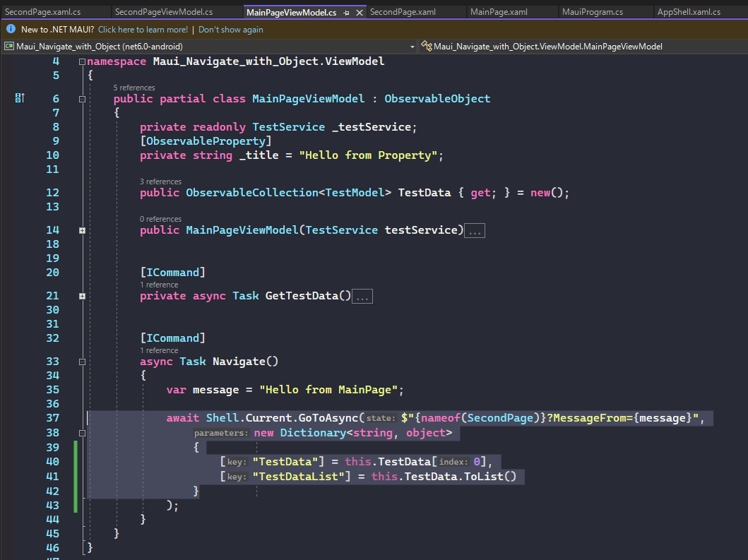Click the class icon beside MainPageViewModel type name
Viewport: 748px width, 560px height.
point(427,47)
